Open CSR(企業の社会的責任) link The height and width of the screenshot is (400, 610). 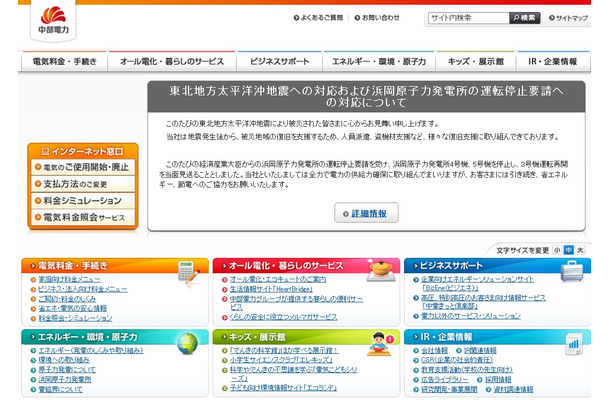457,360
